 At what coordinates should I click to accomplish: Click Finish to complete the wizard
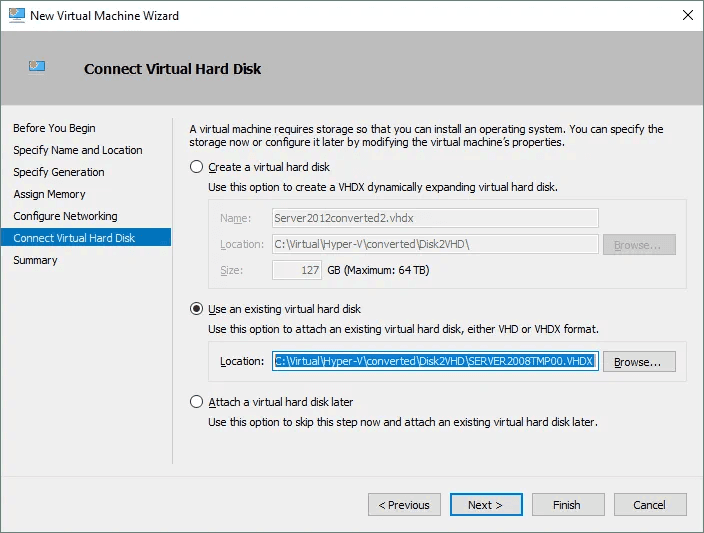coord(567,505)
